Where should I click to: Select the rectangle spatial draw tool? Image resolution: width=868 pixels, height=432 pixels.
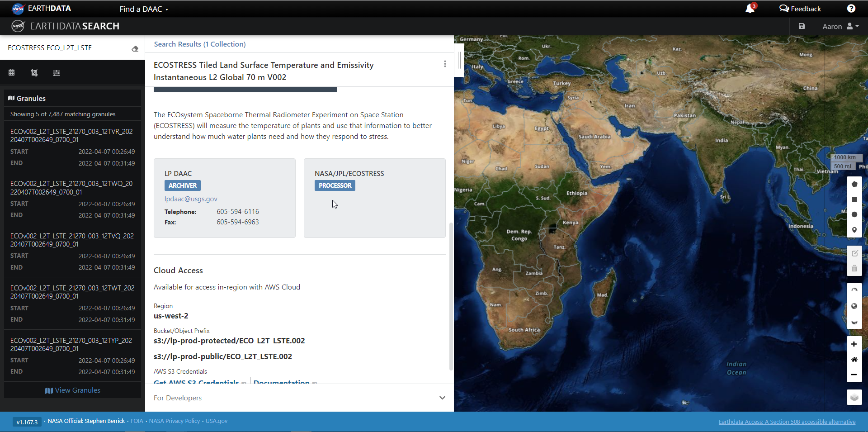point(854,199)
